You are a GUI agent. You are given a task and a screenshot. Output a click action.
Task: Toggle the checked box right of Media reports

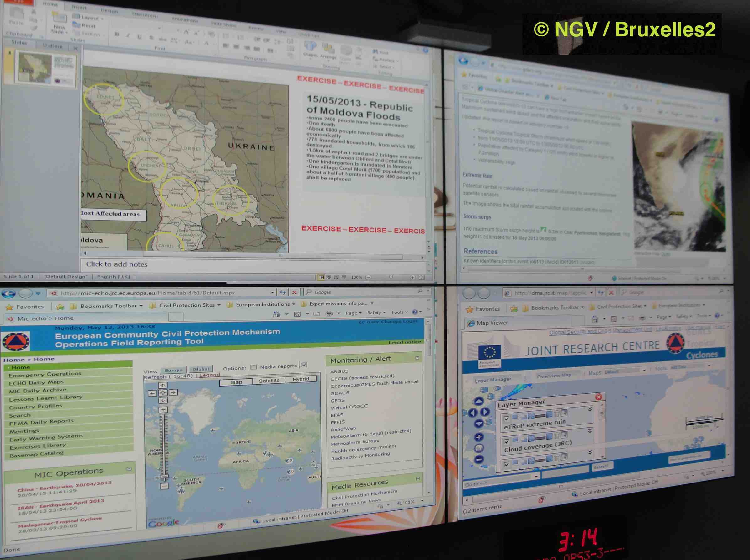pyautogui.click(x=304, y=365)
